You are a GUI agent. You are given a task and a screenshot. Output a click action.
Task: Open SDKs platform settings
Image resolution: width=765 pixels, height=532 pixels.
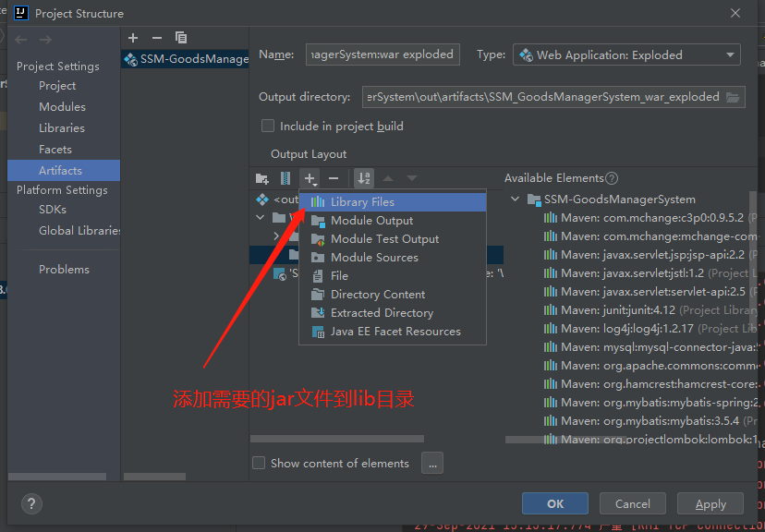(x=53, y=209)
